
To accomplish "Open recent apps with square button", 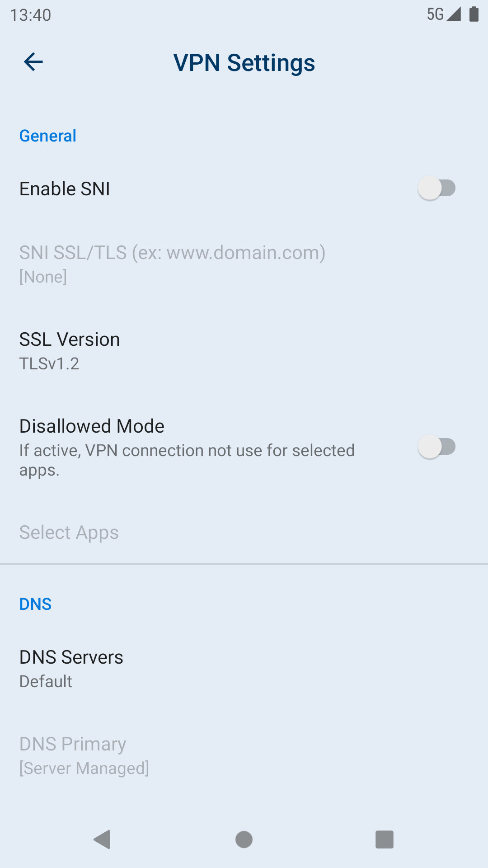I will click(384, 840).
